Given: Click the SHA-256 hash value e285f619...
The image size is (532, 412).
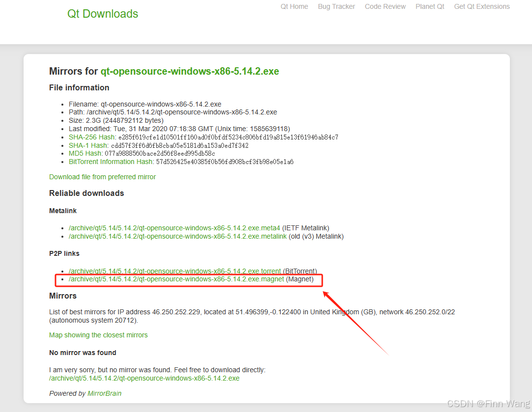Looking at the screenshot, I should 228,137.
